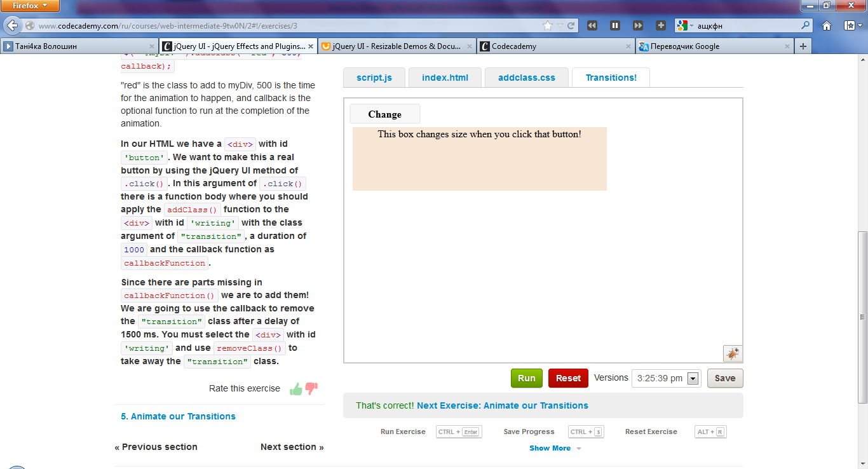Open the addclass.css editor tab
The image size is (868, 469).
[x=527, y=78]
